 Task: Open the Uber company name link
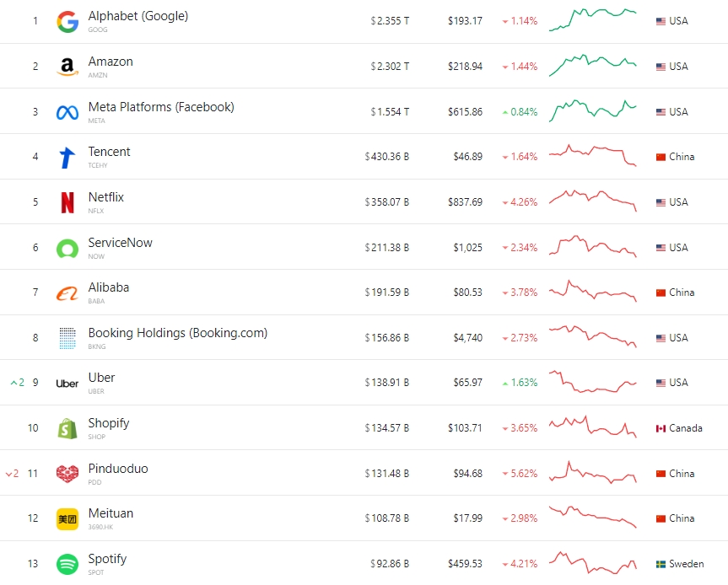pos(101,378)
